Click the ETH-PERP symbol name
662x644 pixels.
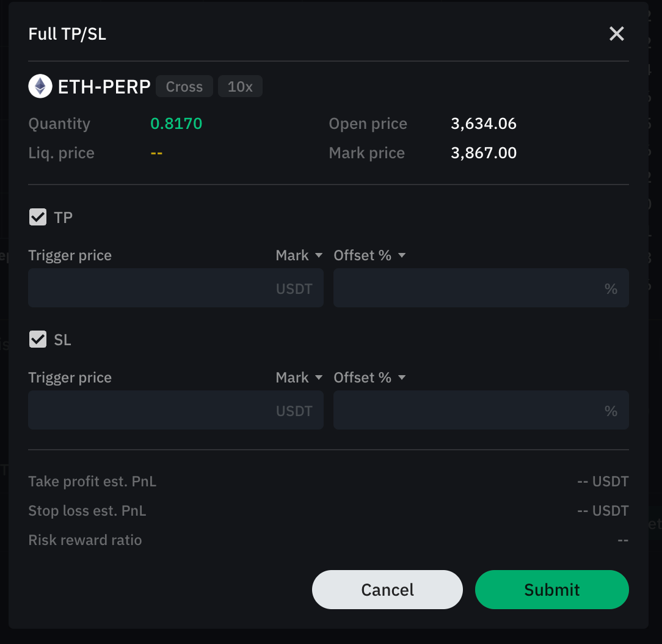(x=104, y=87)
